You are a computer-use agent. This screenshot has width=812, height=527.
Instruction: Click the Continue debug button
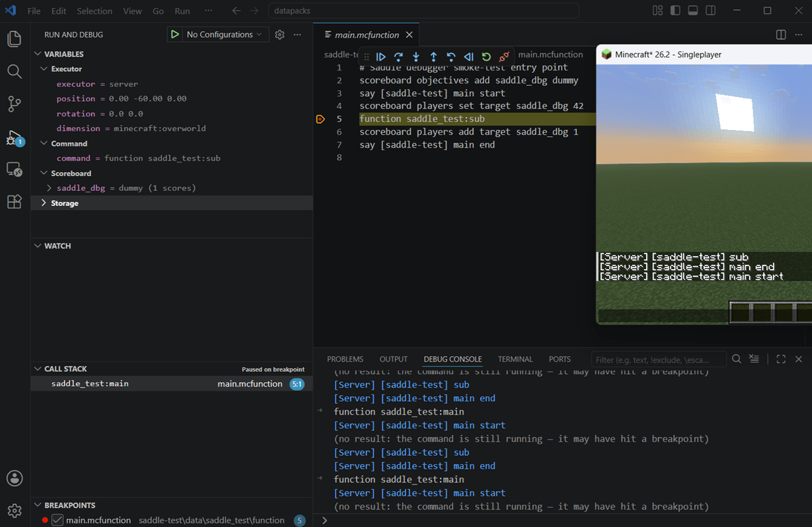pos(381,57)
